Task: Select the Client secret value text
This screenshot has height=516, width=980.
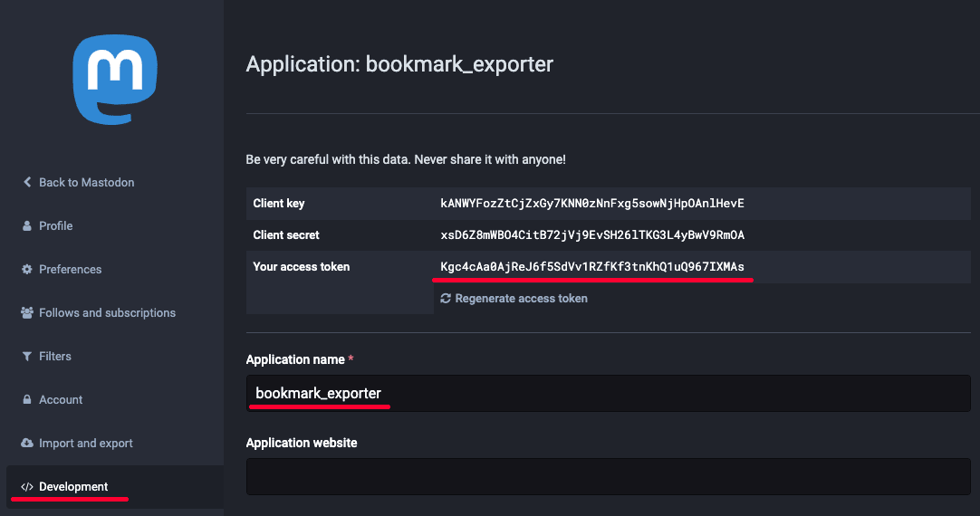Action: click(591, 234)
